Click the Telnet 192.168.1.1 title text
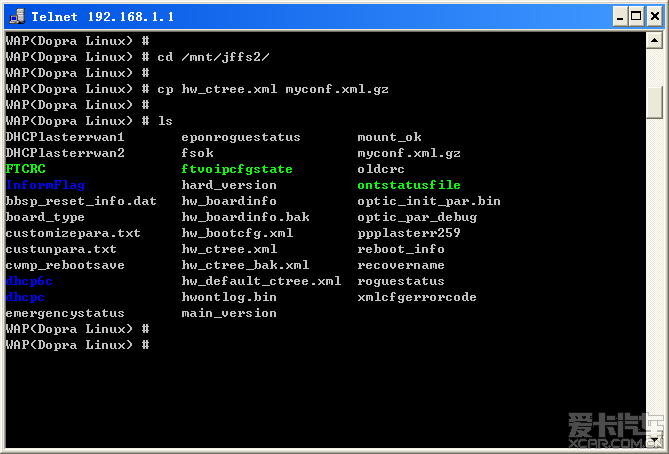Viewport: 669px width, 454px height. tap(102, 17)
